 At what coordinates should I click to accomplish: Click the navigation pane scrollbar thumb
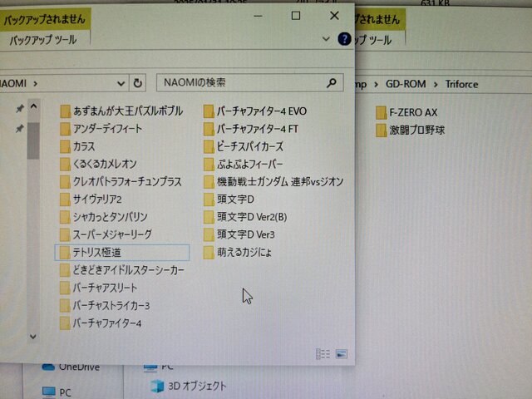[33, 140]
